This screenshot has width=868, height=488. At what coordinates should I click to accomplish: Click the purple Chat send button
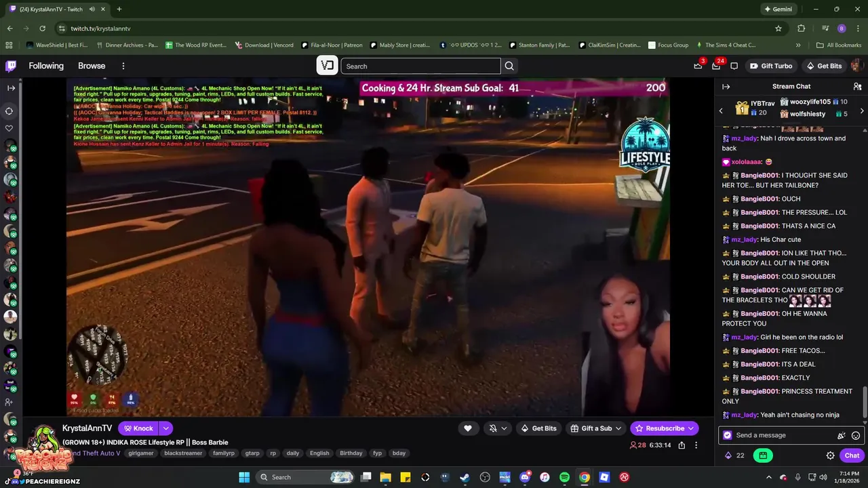pos(852,455)
